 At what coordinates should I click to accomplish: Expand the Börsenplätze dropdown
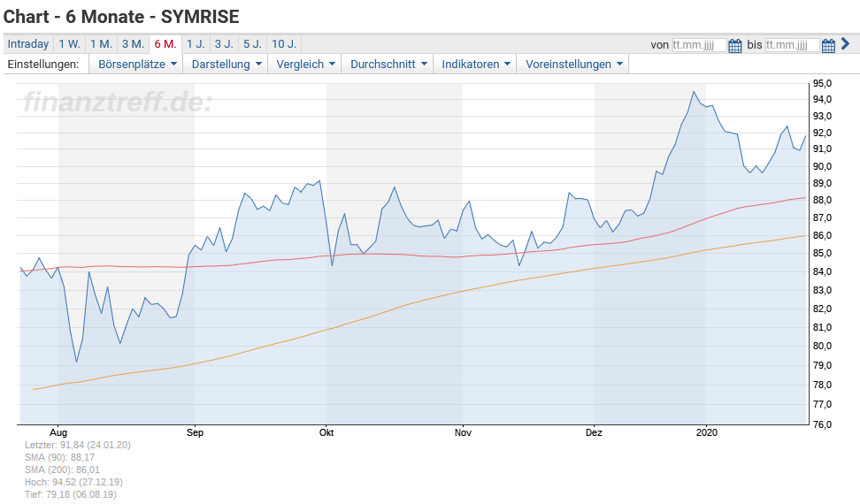point(137,64)
